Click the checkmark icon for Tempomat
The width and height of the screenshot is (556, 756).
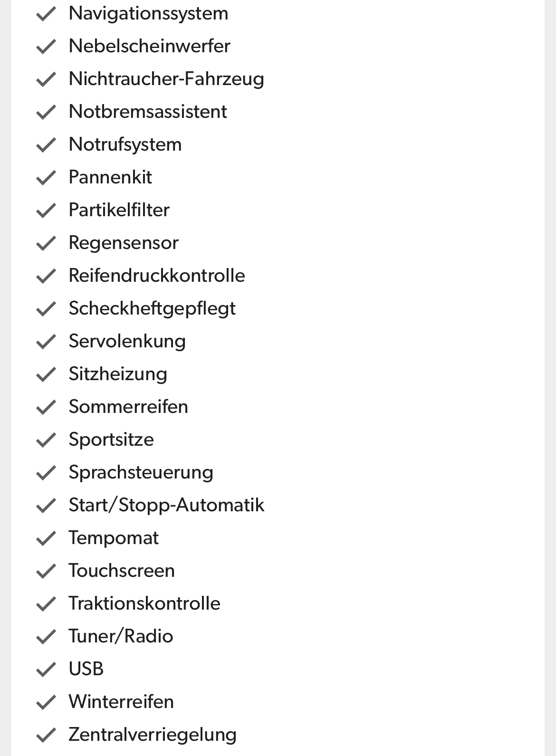click(46, 538)
